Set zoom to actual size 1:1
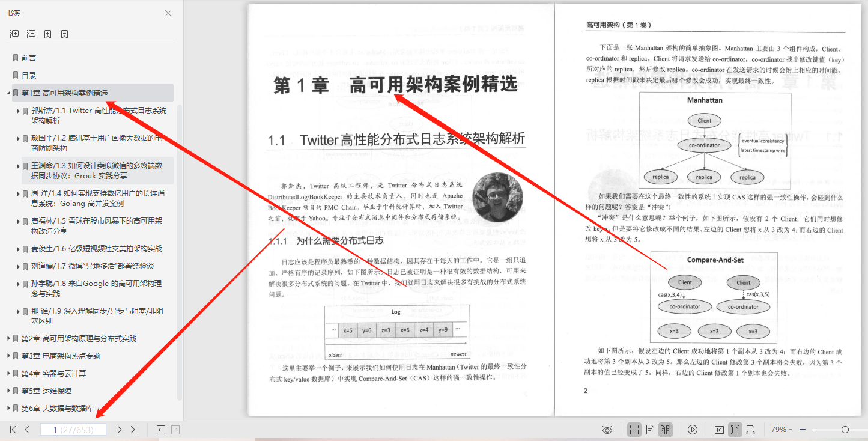868x441 pixels. (x=719, y=430)
